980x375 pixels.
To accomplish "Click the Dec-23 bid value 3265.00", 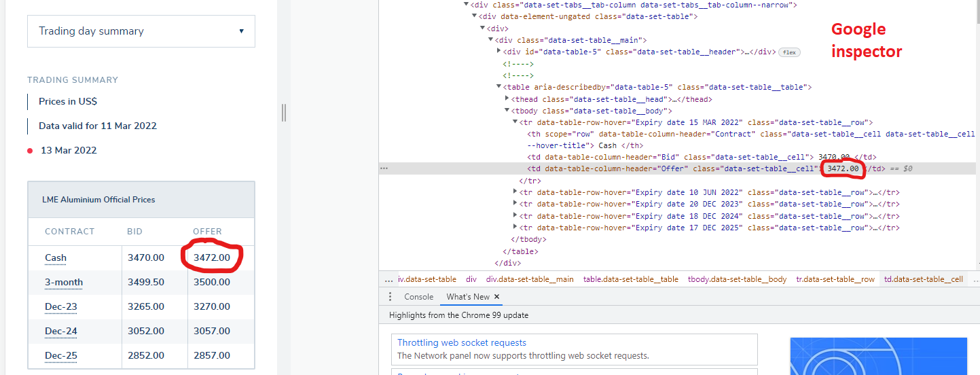I will pos(145,307).
